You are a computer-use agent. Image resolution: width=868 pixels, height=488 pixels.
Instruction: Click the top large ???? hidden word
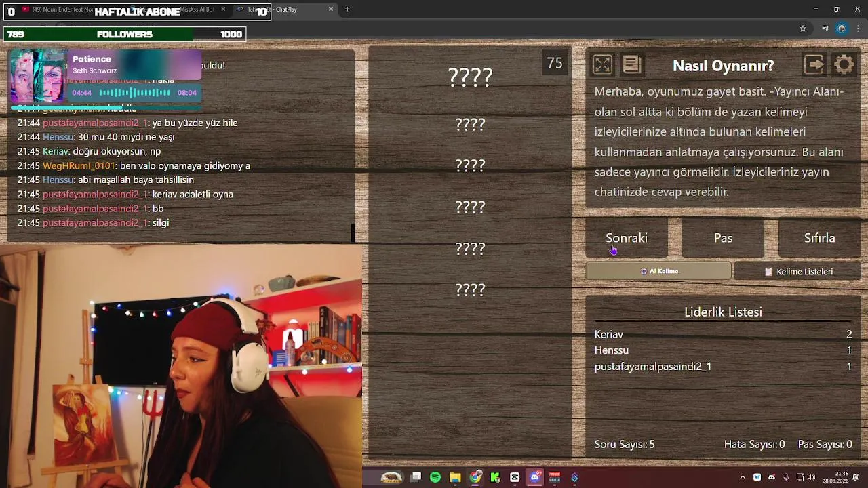(x=470, y=77)
